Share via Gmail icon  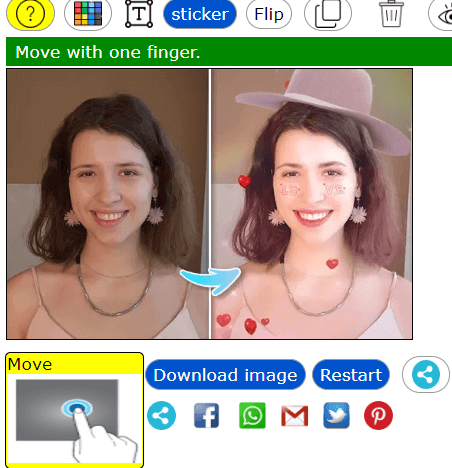(x=295, y=416)
